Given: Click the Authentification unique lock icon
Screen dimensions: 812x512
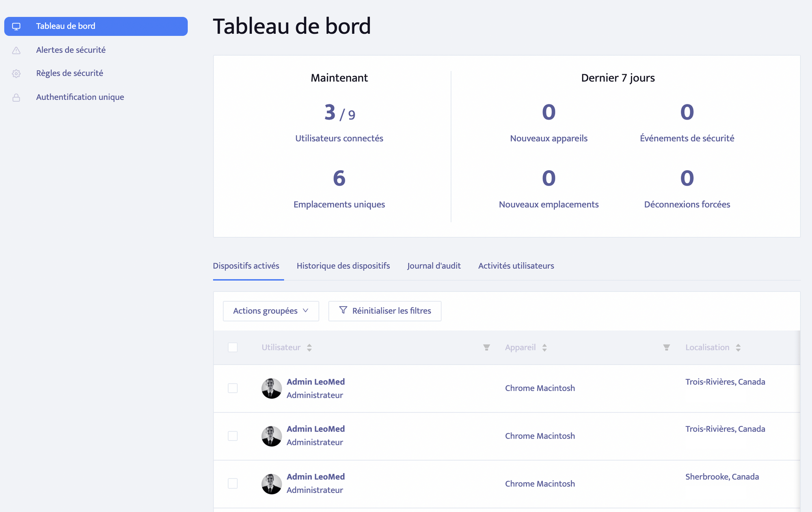Looking at the screenshot, I should [x=16, y=97].
